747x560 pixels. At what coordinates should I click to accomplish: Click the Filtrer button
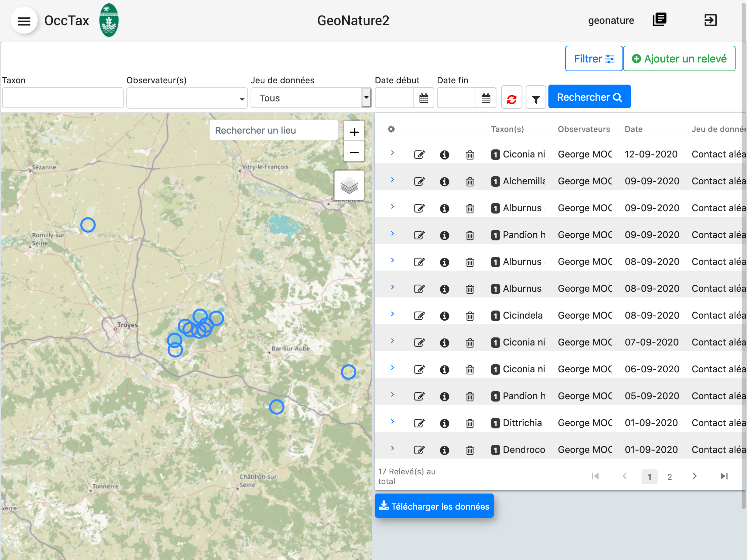coord(594,59)
